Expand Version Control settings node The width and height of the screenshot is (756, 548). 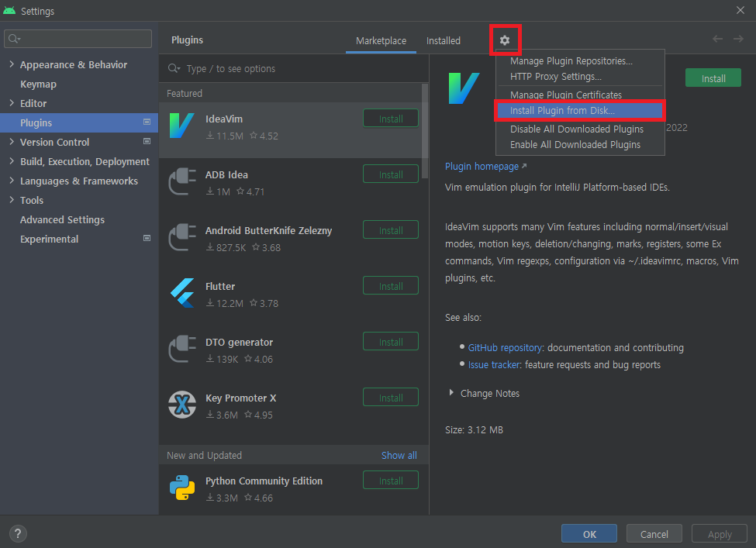point(12,142)
